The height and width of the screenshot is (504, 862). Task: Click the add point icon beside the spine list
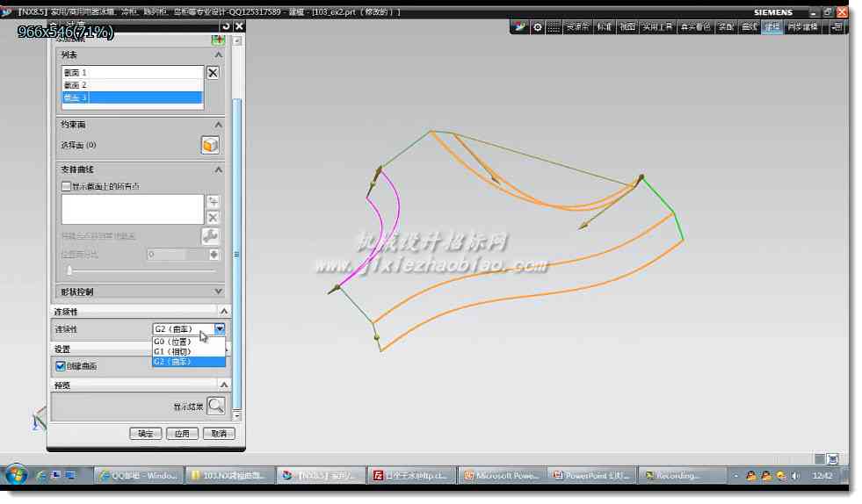pos(214,202)
